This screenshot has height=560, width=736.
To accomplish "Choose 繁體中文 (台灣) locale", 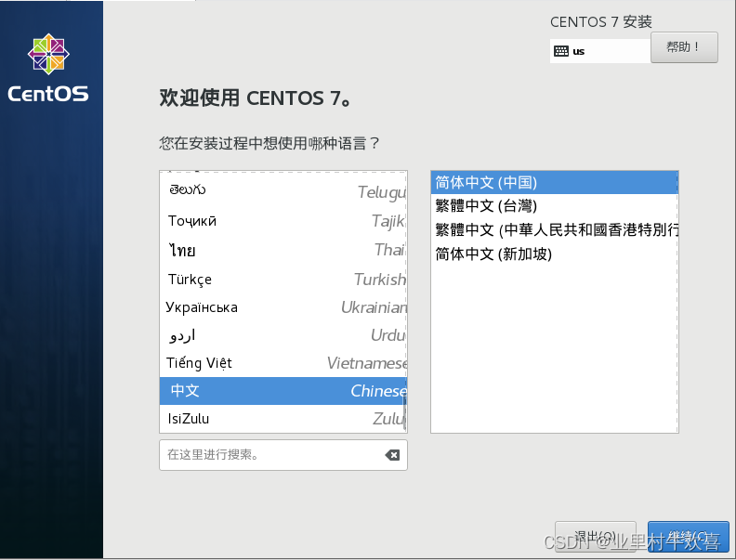I will tap(555, 206).
